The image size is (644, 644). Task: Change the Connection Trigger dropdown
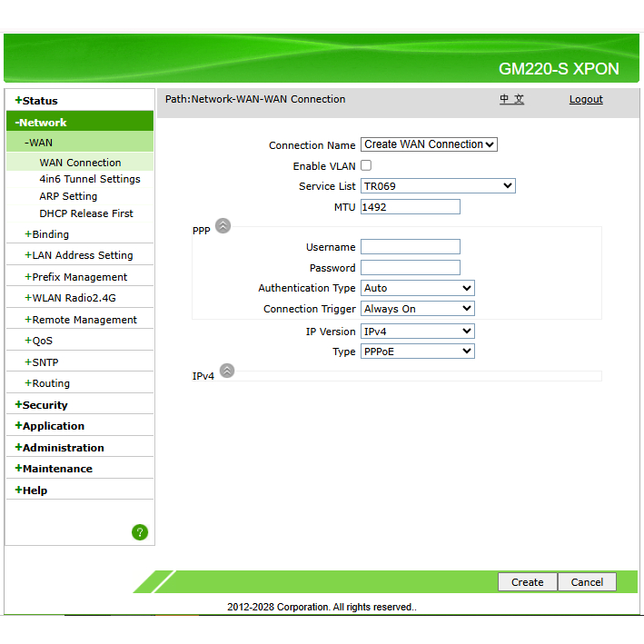417,309
